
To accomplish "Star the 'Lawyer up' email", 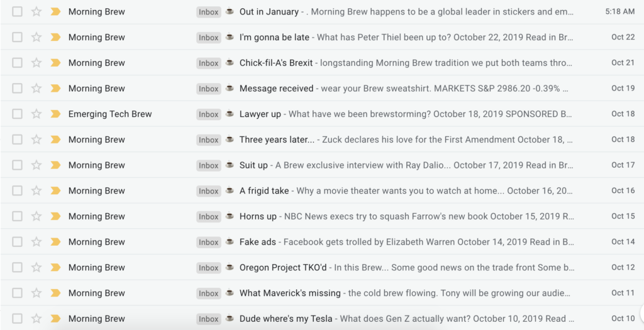I will (36, 114).
